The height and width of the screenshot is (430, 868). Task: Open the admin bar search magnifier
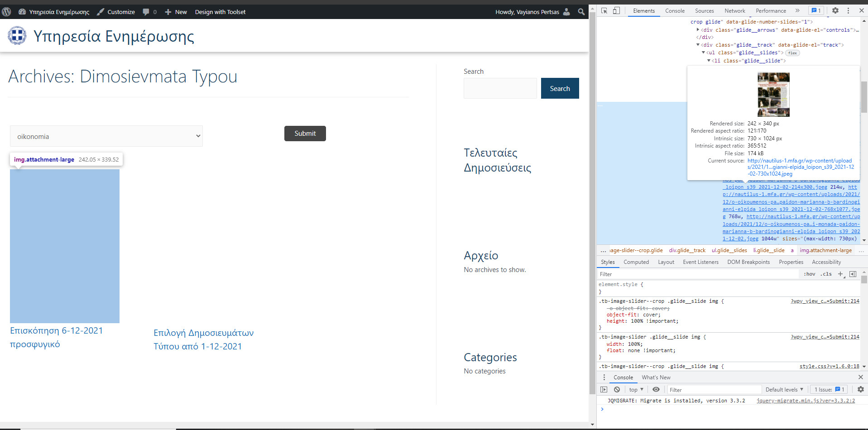[581, 12]
